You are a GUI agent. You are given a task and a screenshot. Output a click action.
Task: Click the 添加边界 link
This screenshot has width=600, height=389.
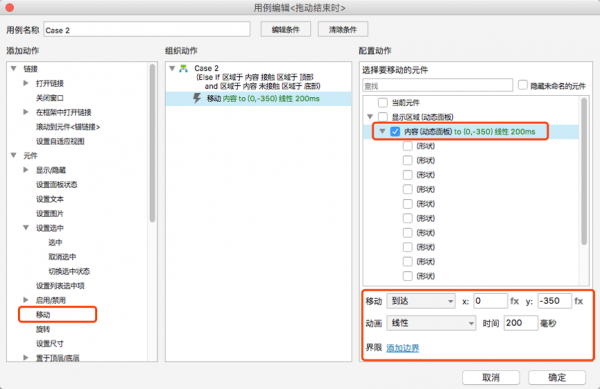pos(403,348)
